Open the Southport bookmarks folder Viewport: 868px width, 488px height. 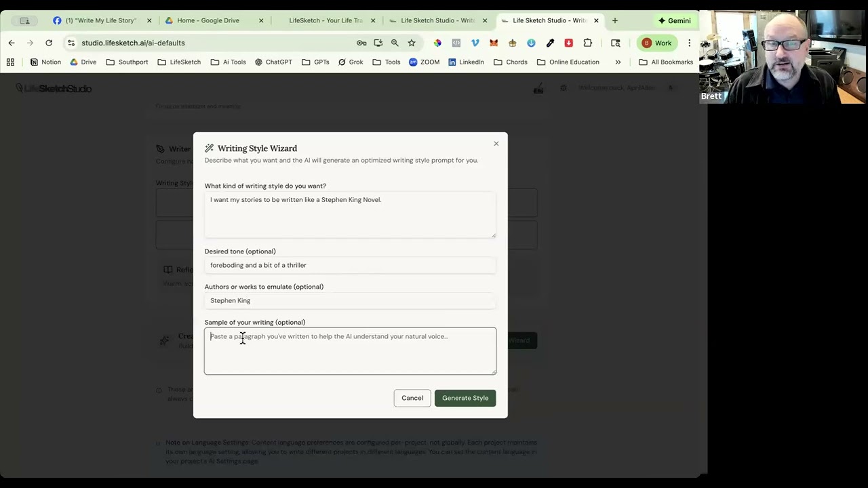click(127, 62)
